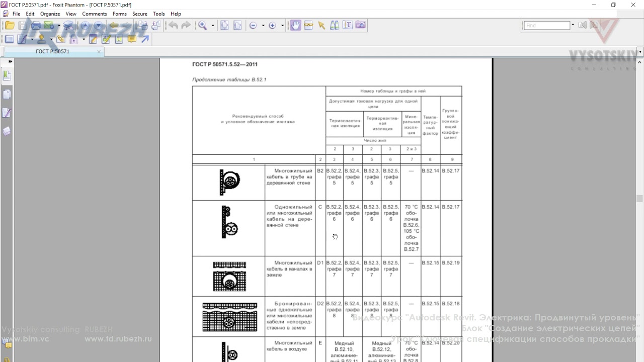Click the Zoom Out minus icon
The image size is (644, 362).
coord(253,25)
